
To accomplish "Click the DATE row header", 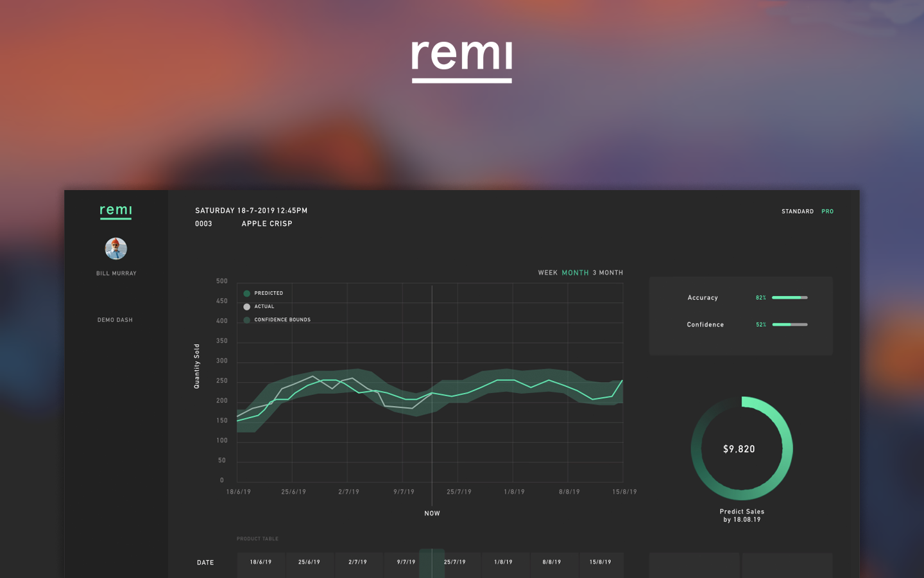I will coord(205,563).
